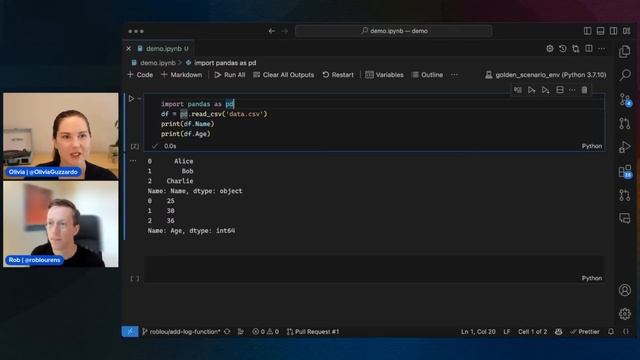
Task: Delete the cell using trash icon
Action: [584, 90]
